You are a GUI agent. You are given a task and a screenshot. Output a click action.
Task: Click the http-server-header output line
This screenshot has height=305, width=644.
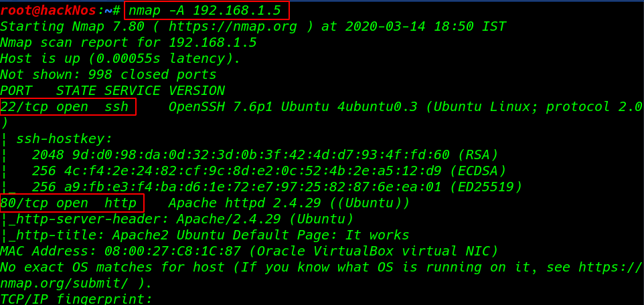tap(177, 219)
